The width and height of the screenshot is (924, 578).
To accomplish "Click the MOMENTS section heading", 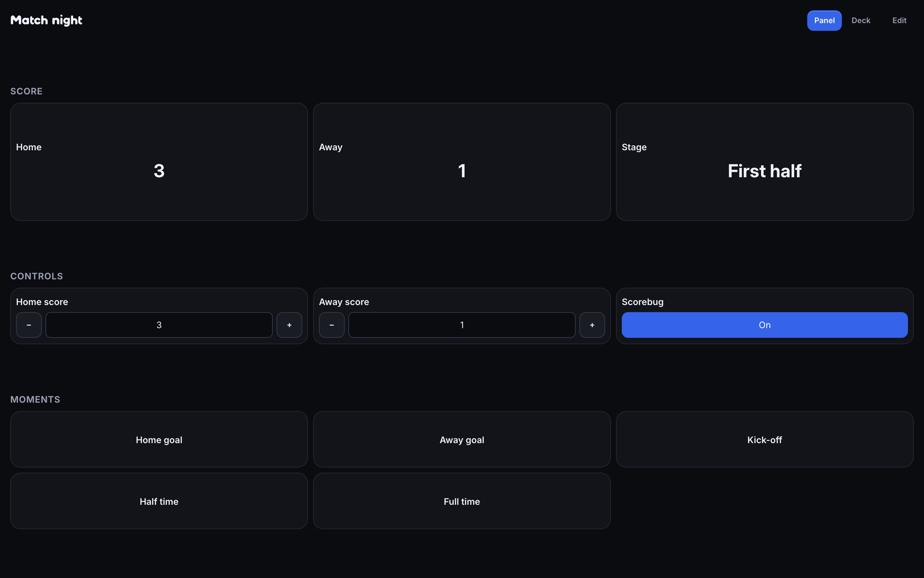I will [x=35, y=399].
